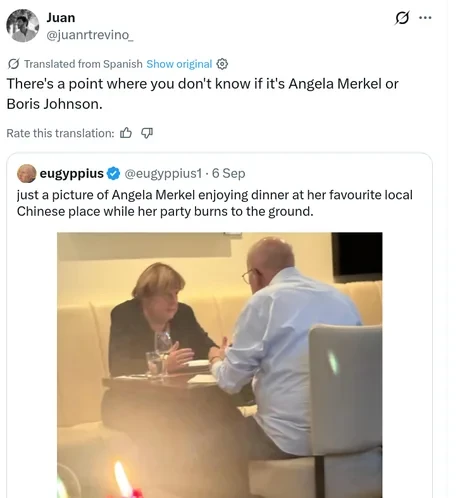Image resolution: width=460 pixels, height=498 pixels.
Task: Show original Spanish text
Action: pos(179,64)
